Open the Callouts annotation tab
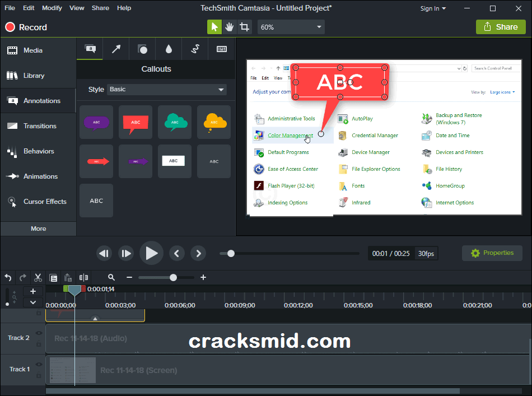Screen dimensions: 532x396 click(90, 49)
